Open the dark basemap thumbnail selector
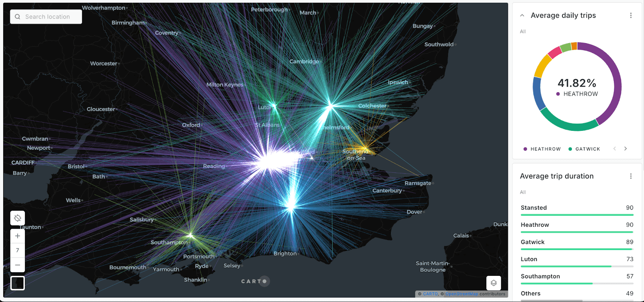644x302 pixels. (18, 283)
